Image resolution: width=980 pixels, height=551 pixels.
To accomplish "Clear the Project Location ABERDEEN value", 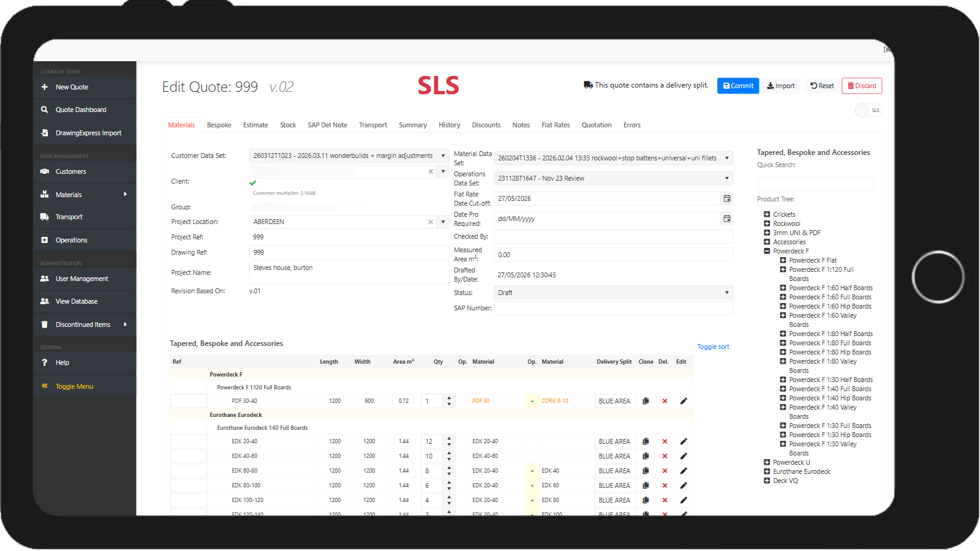I will tap(431, 222).
